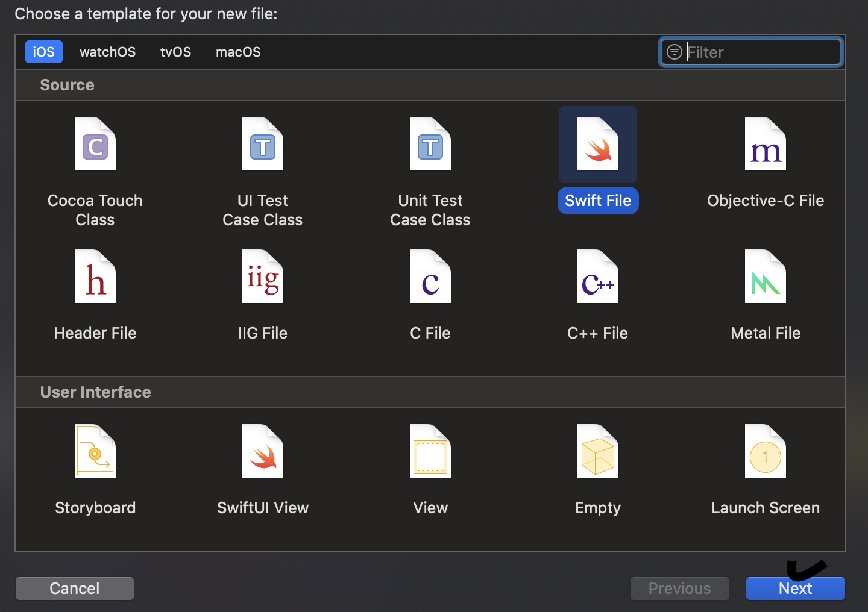The width and height of the screenshot is (868, 612).
Task: Select the Header File template icon
Action: (x=95, y=276)
